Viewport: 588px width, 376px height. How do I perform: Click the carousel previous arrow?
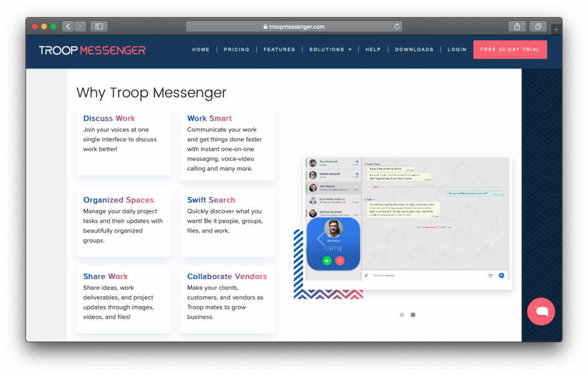point(321,239)
